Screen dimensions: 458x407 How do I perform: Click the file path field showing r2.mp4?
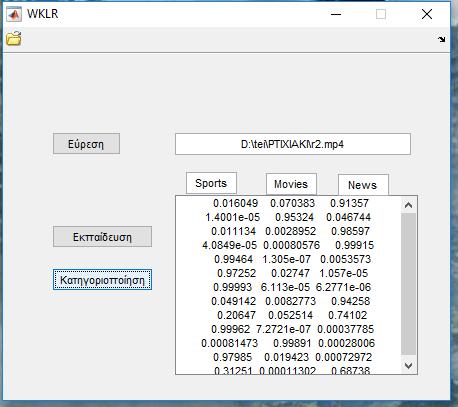tap(293, 144)
